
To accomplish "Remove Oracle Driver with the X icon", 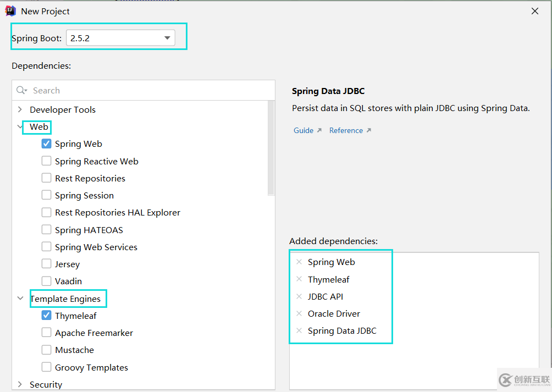I will (299, 313).
